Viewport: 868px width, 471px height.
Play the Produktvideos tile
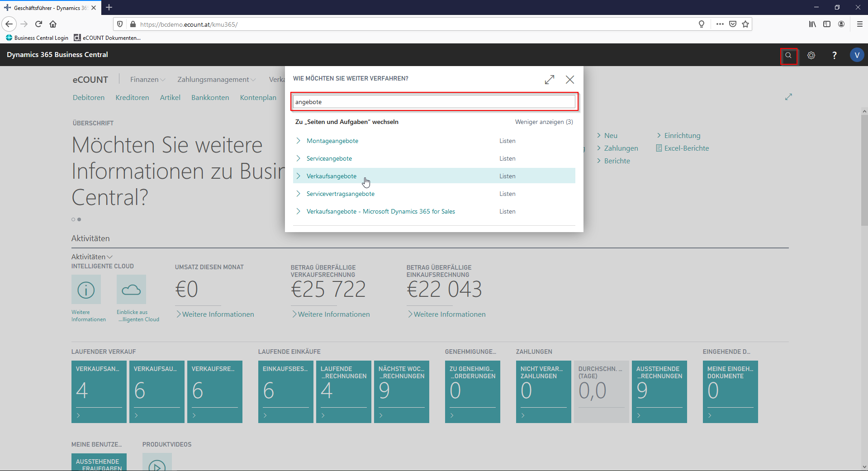click(x=157, y=462)
